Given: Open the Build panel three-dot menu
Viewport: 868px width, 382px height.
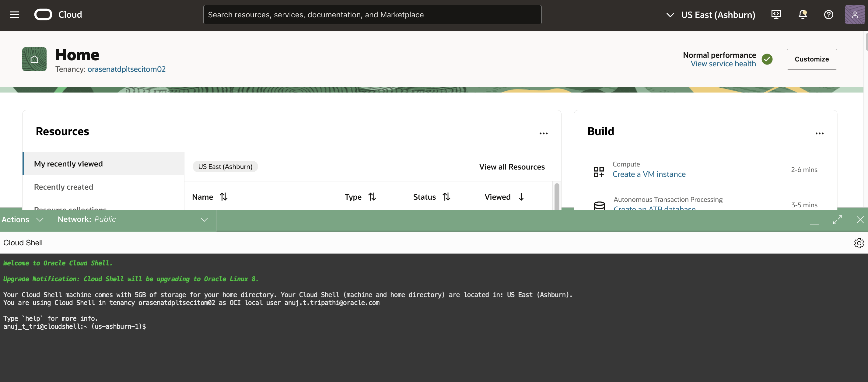Looking at the screenshot, I should (x=819, y=133).
